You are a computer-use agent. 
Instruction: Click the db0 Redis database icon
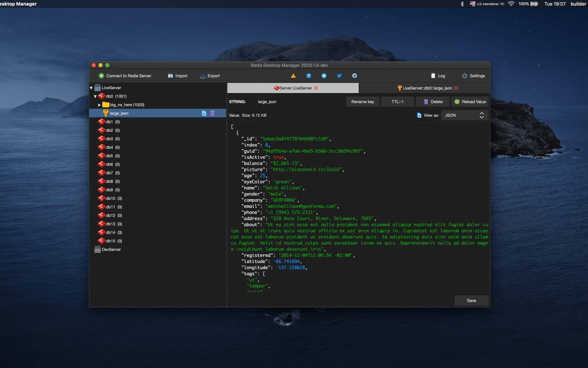(102, 96)
